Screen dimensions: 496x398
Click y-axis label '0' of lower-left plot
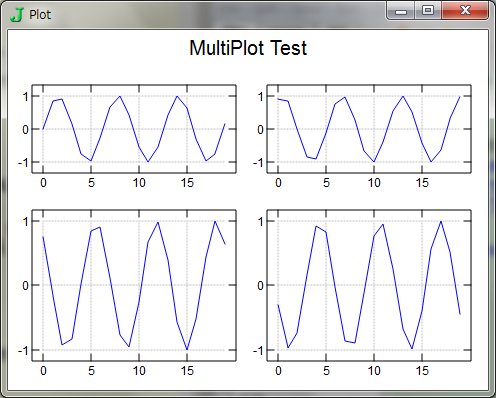26,285
